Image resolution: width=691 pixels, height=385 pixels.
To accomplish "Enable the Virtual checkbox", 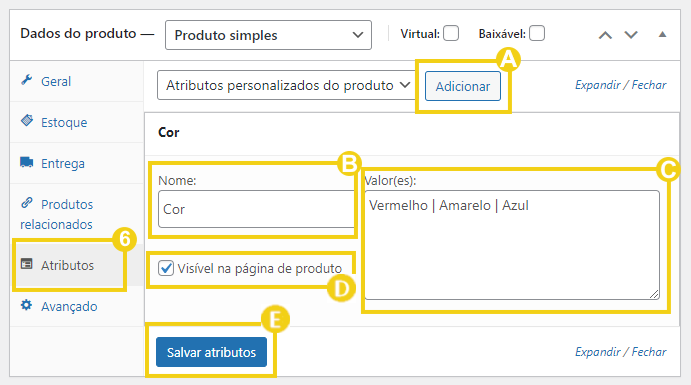I will [x=451, y=33].
